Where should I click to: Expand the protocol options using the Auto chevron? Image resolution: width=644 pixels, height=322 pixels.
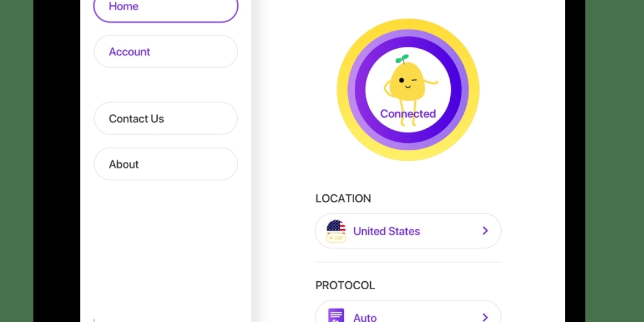tap(485, 317)
